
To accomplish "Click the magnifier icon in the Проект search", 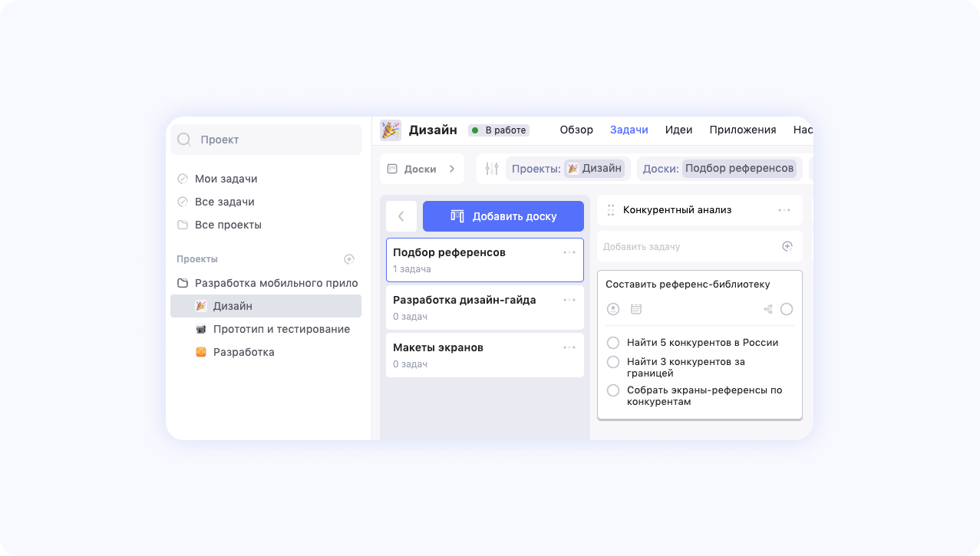I will 184,139.
